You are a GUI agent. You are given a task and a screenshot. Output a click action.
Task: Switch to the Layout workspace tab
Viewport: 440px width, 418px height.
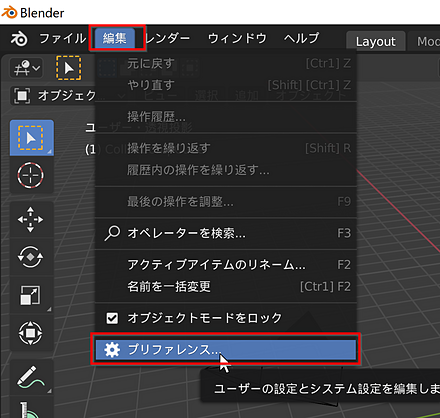pyautogui.click(x=376, y=42)
